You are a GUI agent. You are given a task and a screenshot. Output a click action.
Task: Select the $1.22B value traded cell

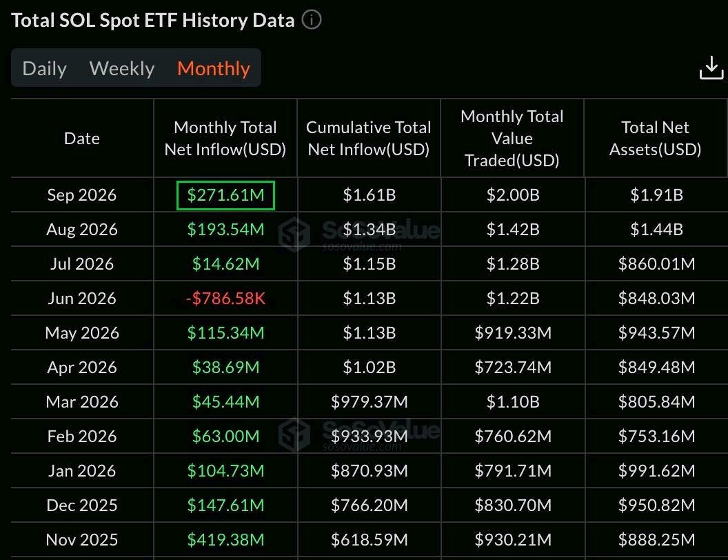513,298
